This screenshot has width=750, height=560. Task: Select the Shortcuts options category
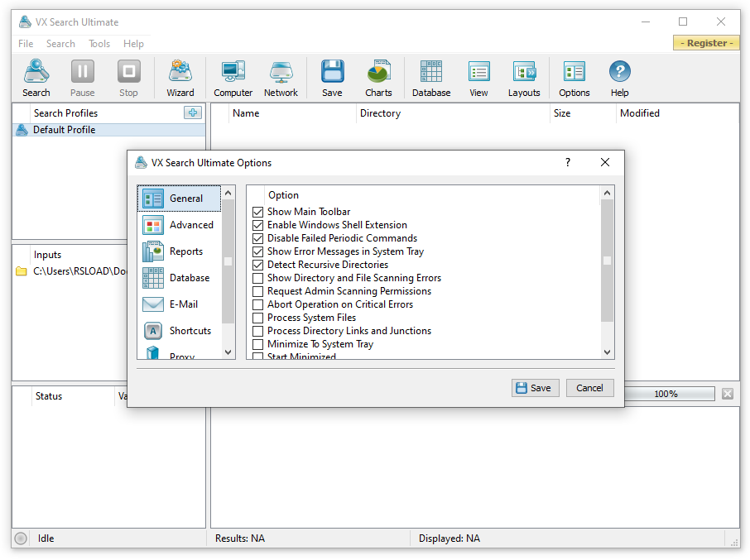tap(180, 331)
